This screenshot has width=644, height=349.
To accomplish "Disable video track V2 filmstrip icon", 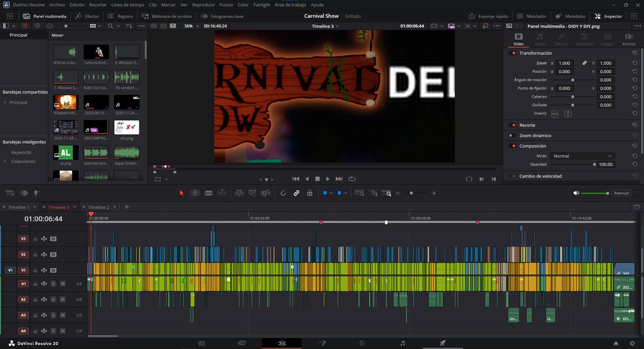I will pos(53,255).
